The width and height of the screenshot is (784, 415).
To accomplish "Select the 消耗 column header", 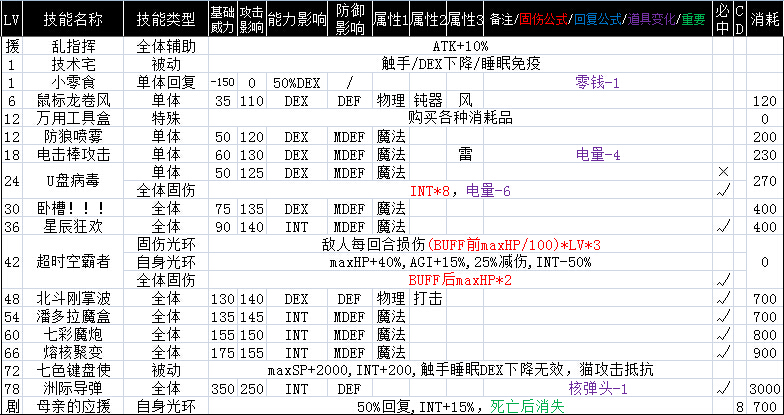I will click(x=764, y=20).
